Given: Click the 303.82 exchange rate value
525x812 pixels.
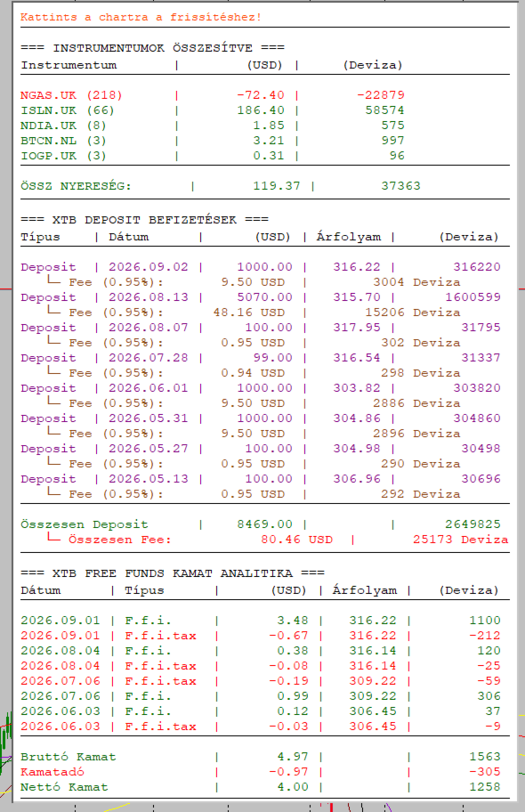Looking at the screenshot, I should [x=356, y=388].
